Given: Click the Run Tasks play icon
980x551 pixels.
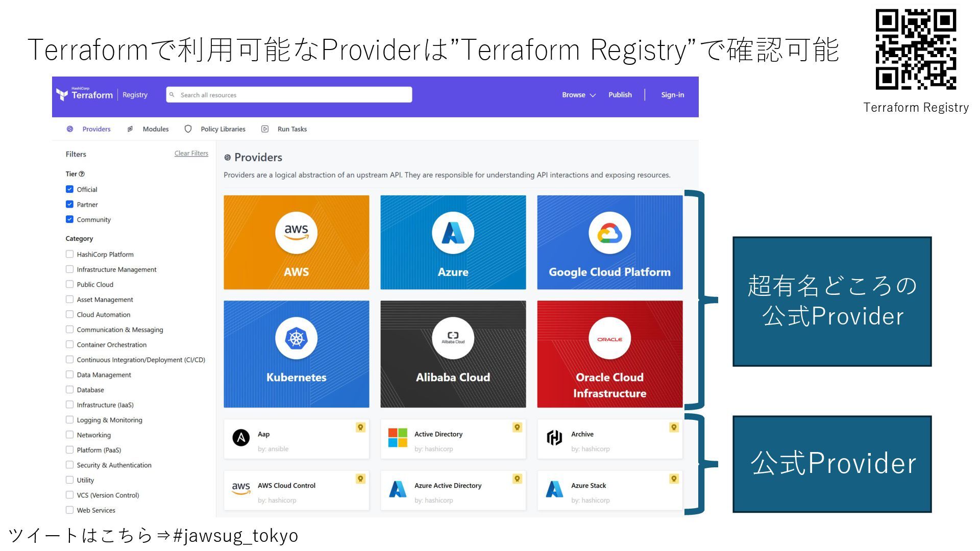Looking at the screenshot, I should 265,129.
